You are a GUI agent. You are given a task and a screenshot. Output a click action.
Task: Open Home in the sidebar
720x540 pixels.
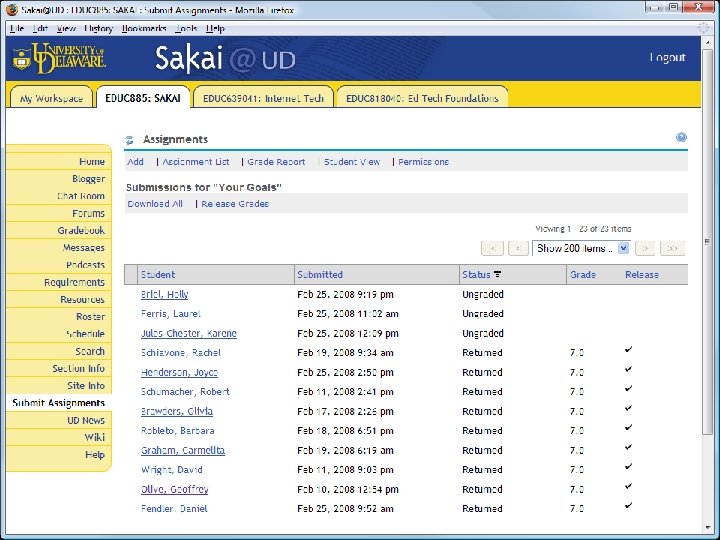92,161
